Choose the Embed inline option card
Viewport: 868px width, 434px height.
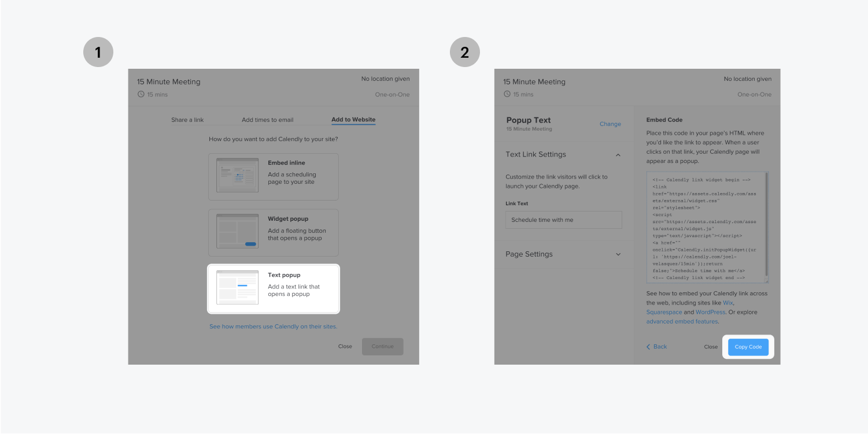click(x=274, y=177)
